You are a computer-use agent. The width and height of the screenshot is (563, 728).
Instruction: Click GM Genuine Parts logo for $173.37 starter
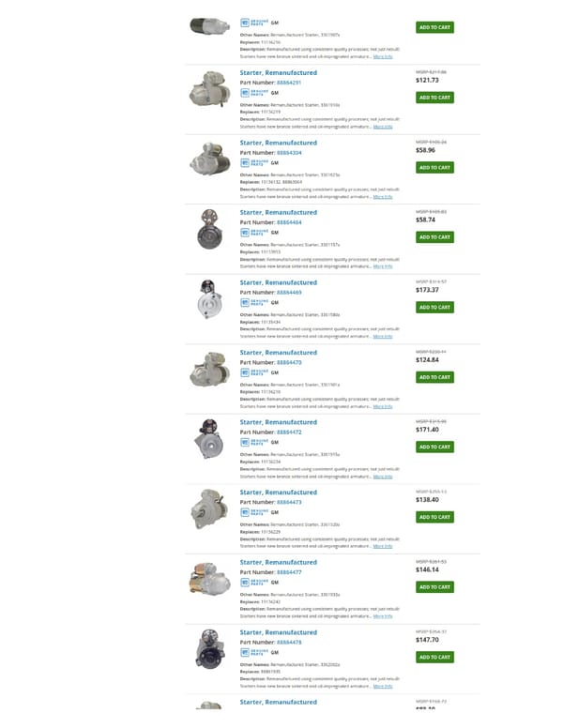click(x=254, y=303)
